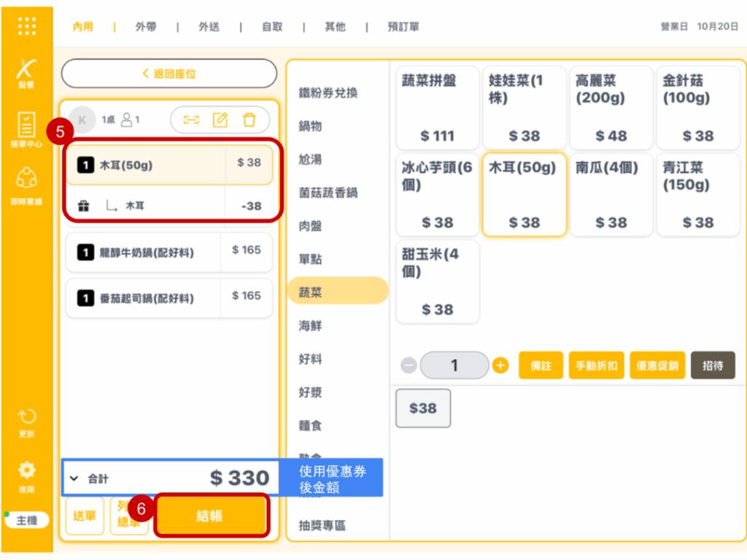This screenshot has width=747, height=560.
Task: Click the split order icon beside edit
Action: (191, 120)
